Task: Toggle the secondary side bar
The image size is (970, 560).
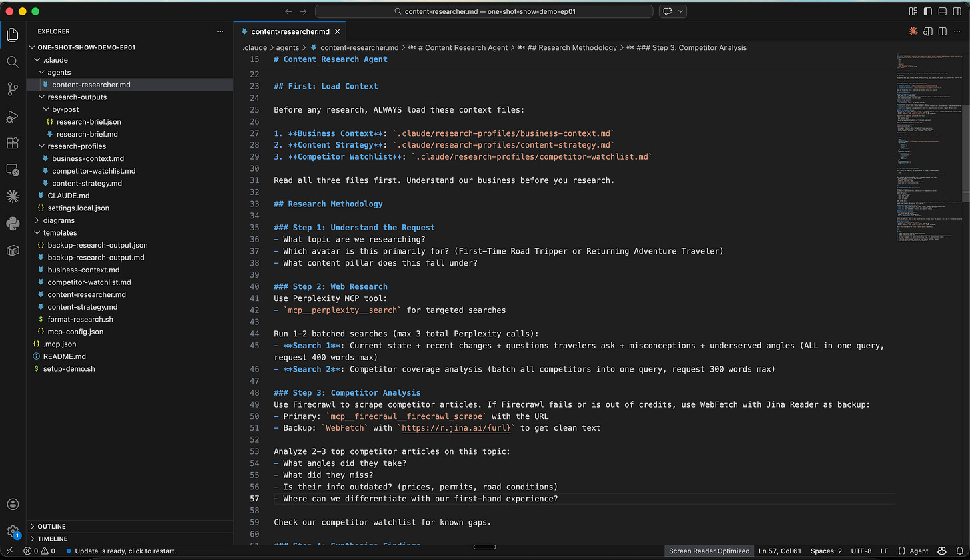Action: tap(957, 11)
